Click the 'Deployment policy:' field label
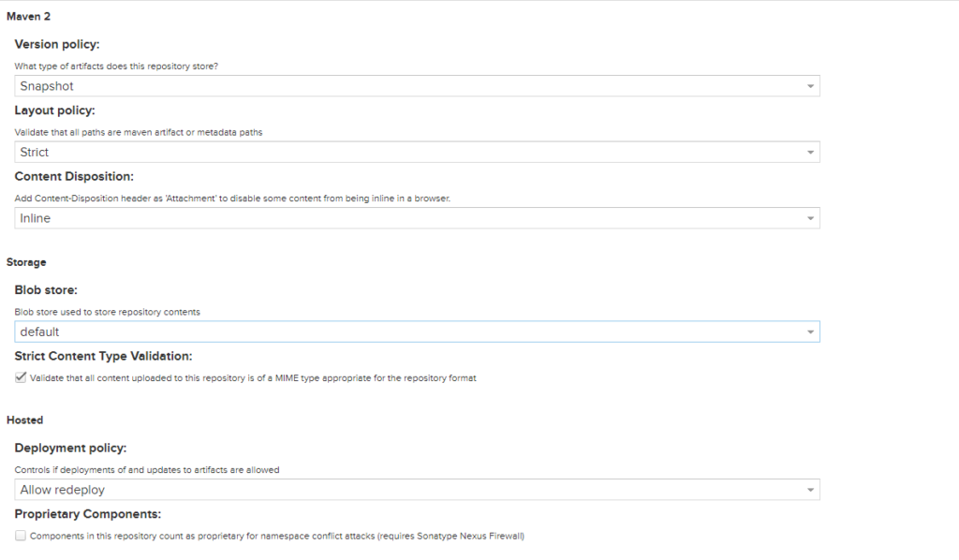Image resolution: width=959 pixels, height=560 pixels. click(70, 448)
